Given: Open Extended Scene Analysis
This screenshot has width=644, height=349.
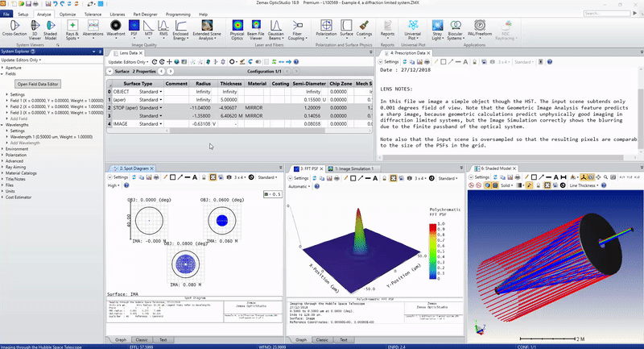Looking at the screenshot, I should [x=207, y=30].
